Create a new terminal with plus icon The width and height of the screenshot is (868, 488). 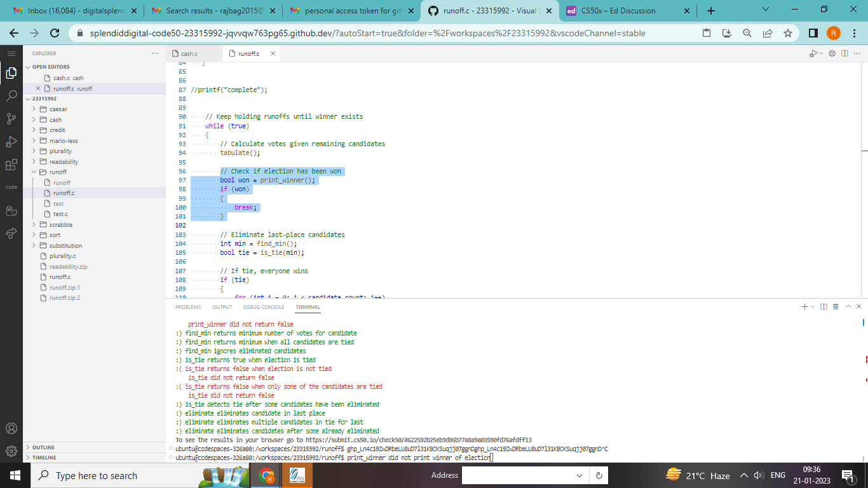tap(804, 306)
